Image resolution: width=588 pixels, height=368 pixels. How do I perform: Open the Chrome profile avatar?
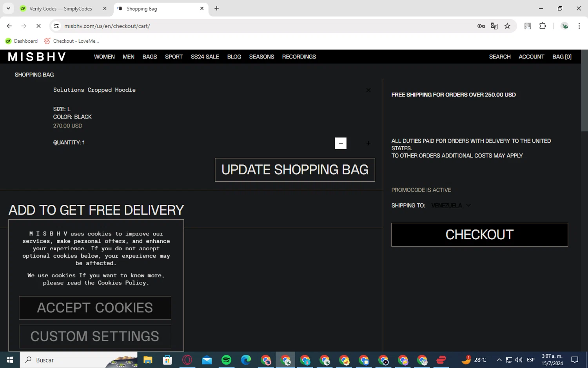click(x=565, y=26)
